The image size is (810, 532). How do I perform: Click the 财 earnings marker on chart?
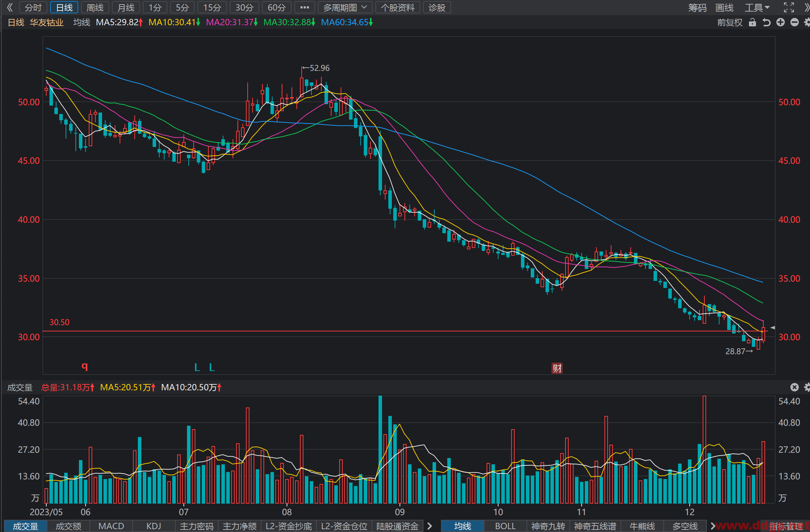click(557, 368)
